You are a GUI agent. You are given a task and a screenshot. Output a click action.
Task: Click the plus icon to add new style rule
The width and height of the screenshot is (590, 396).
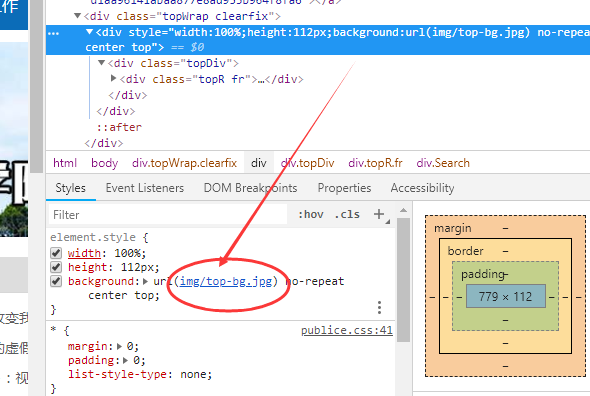[379, 214]
